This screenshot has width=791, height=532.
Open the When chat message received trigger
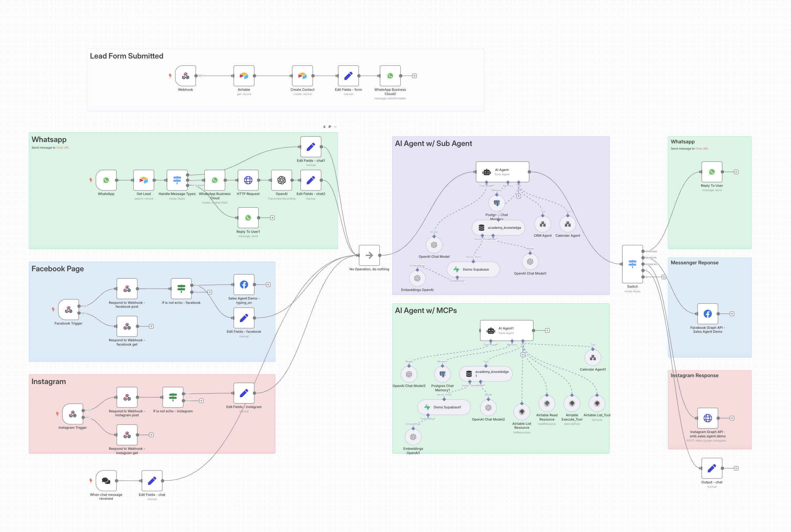pyautogui.click(x=106, y=481)
